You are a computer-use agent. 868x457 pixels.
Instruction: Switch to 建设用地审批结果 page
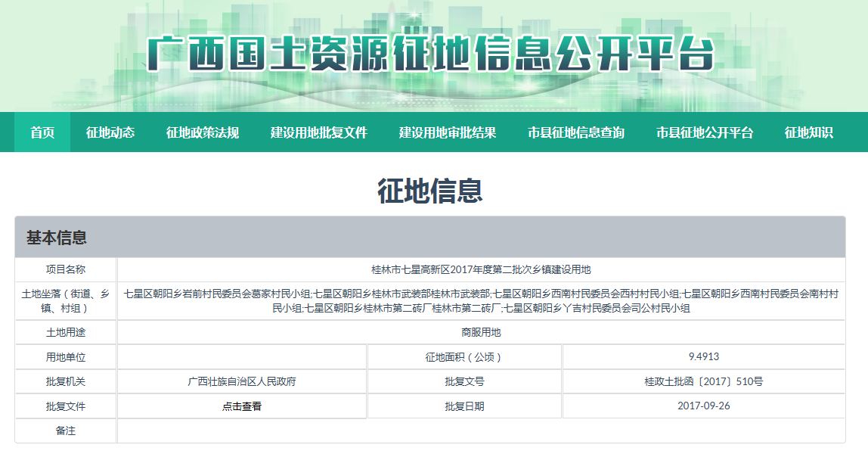(448, 132)
